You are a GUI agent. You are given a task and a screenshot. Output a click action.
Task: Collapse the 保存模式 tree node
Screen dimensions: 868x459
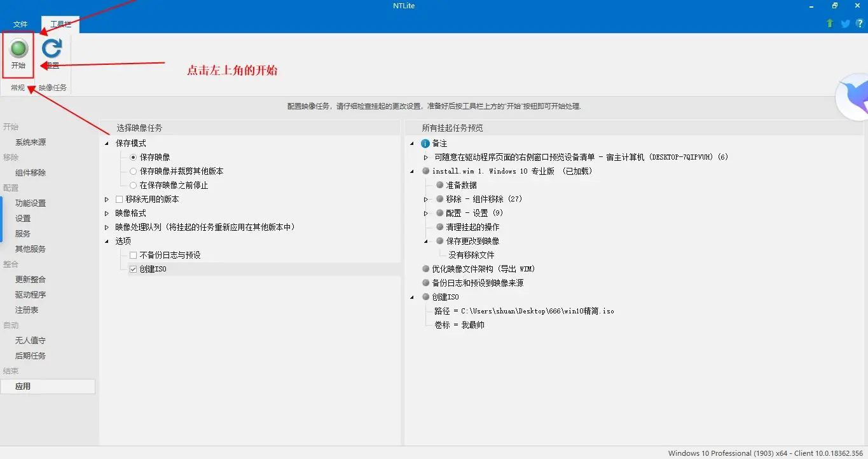[x=107, y=143]
